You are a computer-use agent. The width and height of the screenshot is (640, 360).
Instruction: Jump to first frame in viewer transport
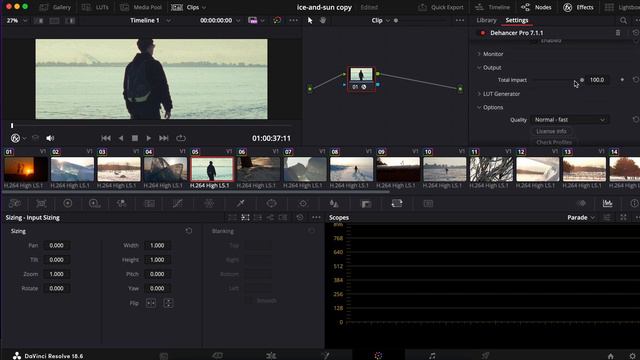pyautogui.click(x=106, y=138)
